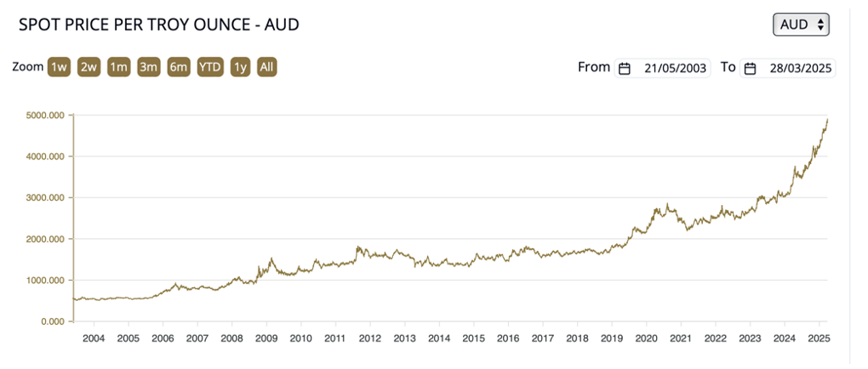Screen dimensions: 868x369
Task: Show year-to-date with YTD button
Action: point(209,67)
